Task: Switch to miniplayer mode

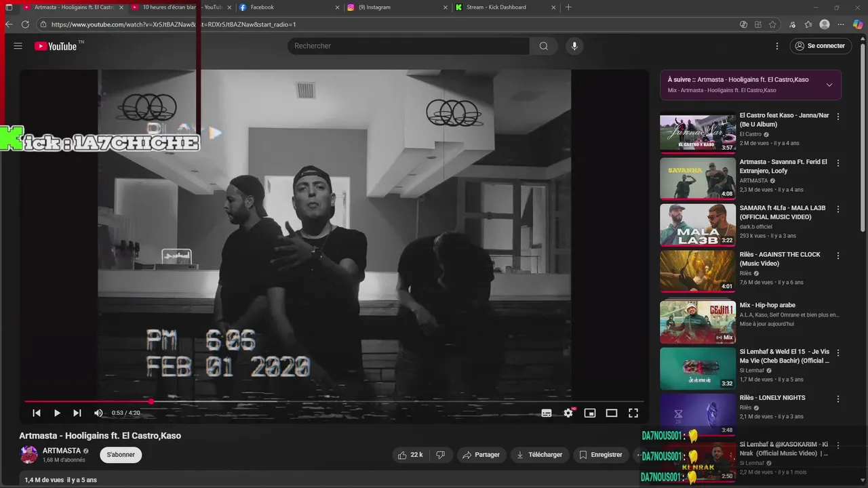Action: point(590,413)
